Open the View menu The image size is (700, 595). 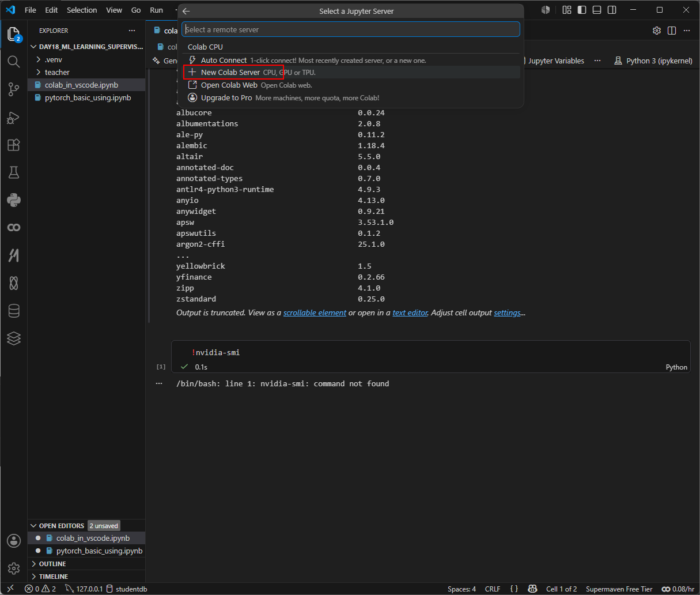point(114,10)
